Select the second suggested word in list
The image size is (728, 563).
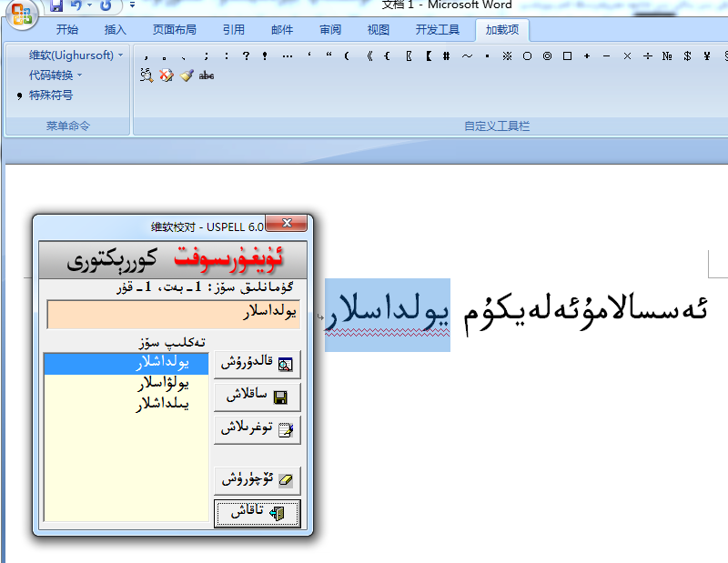tap(126, 384)
